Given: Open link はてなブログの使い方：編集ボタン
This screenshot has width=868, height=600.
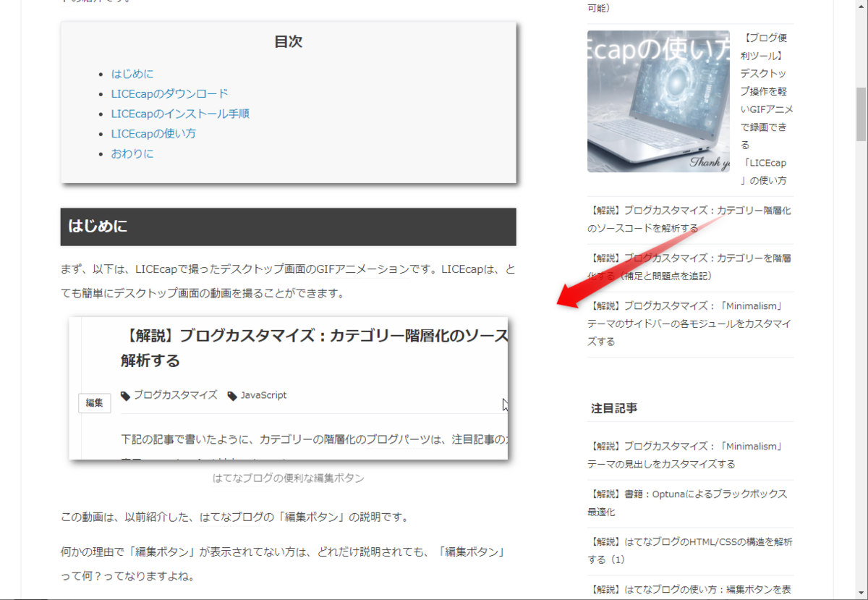Looking at the screenshot, I should pyautogui.click(x=689, y=589).
